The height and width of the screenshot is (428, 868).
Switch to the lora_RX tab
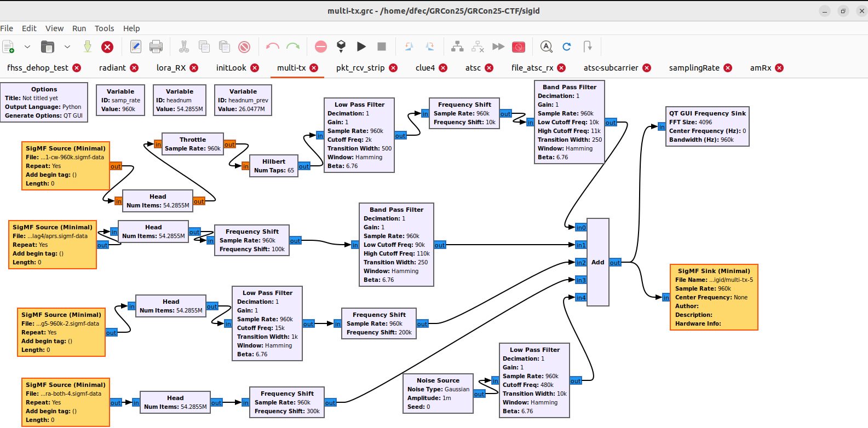pos(171,68)
